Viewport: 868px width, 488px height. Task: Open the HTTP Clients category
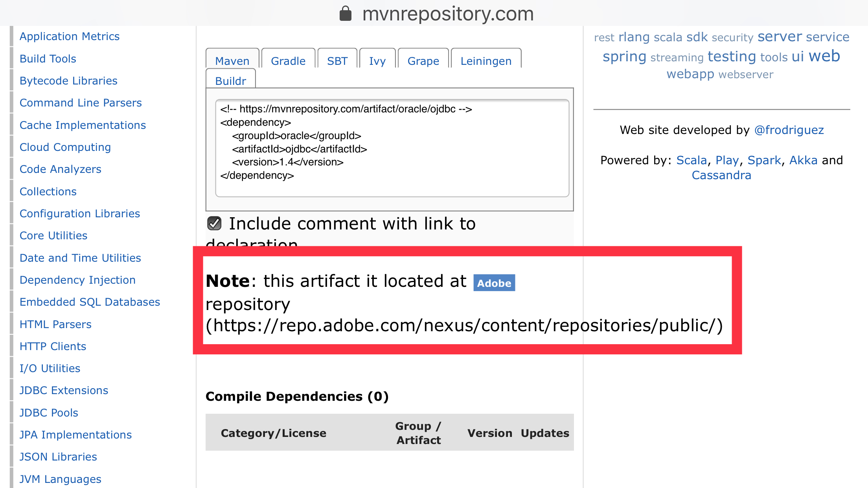[53, 346]
